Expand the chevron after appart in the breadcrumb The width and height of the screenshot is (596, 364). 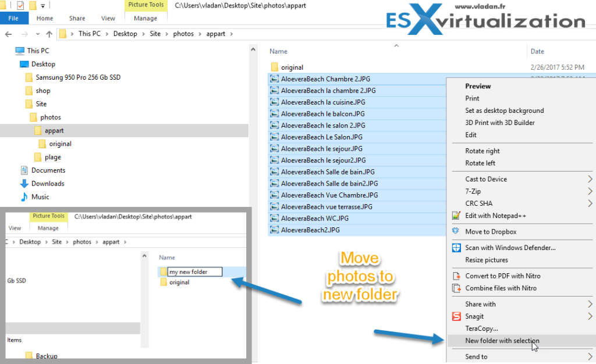[232, 34]
